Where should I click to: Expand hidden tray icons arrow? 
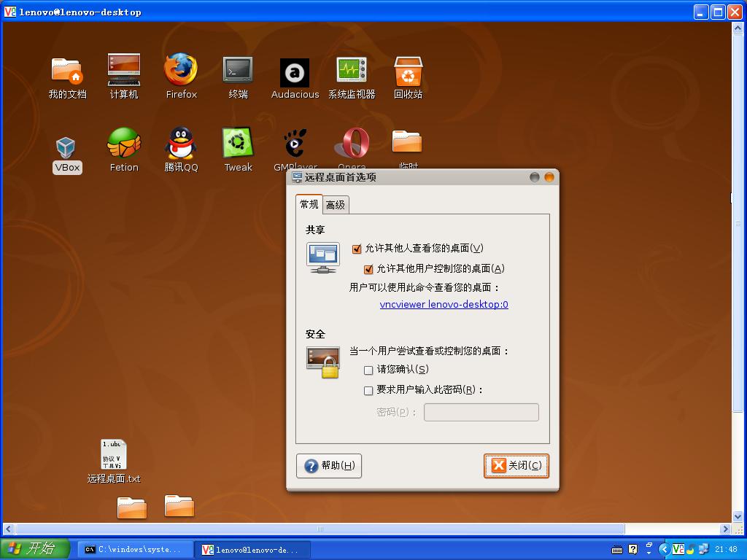tap(664, 549)
